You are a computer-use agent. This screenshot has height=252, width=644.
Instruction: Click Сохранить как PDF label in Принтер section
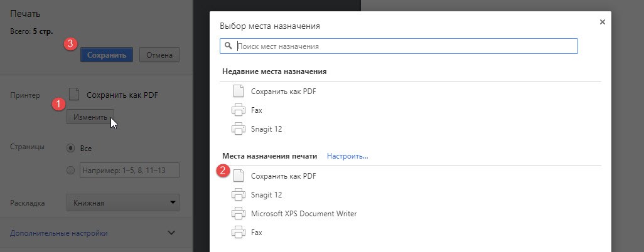[122, 95]
